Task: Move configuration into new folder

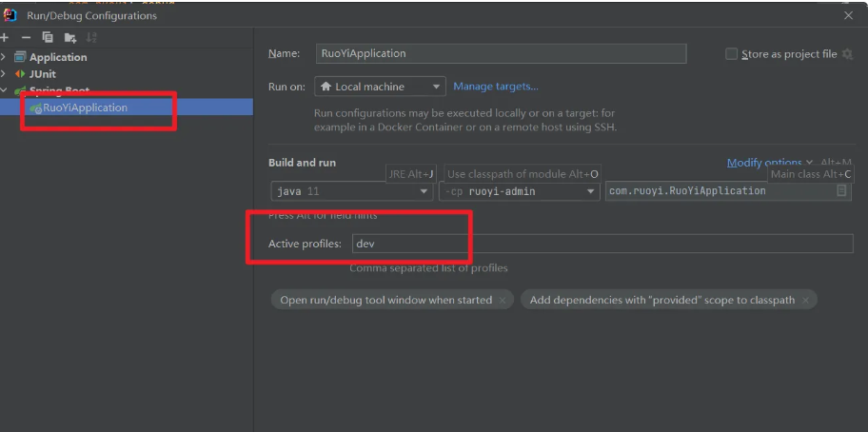Action: click(69, 38)
